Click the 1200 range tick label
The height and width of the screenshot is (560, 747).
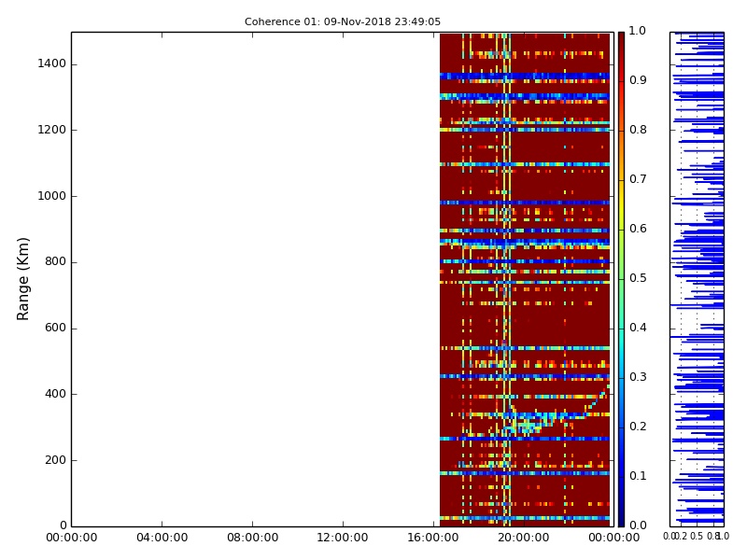click(52, 130)
